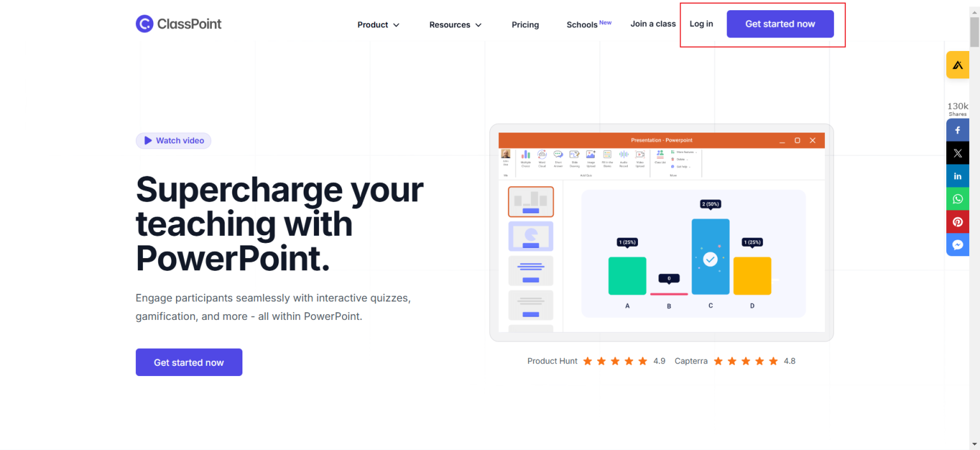Share the page on Facebook

pos(957,130)
